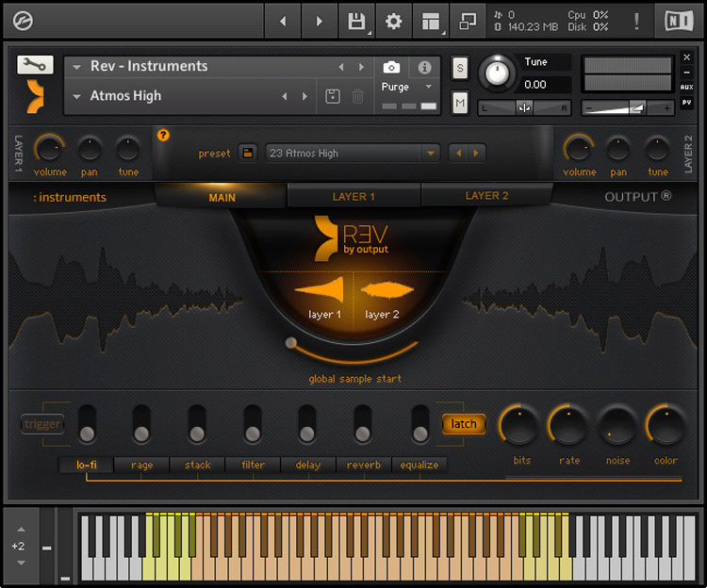Select layer 1 waveform icon
This screenshot has width=707, height=588.
pyautogui.click(x=321, y=289)
